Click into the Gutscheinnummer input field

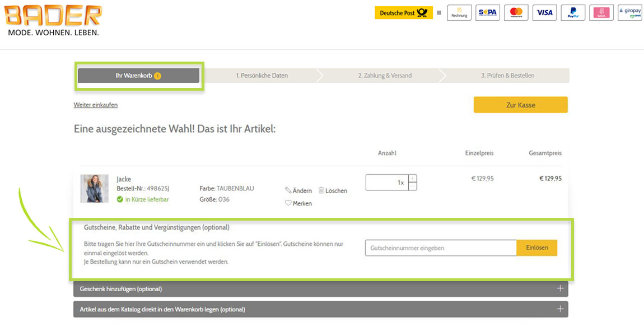pyautogui.click(x=440, y=248)
